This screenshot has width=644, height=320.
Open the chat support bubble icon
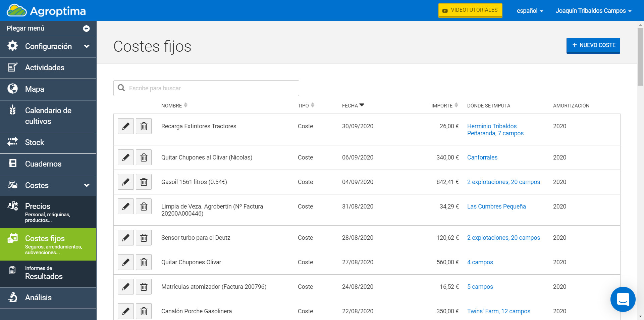(623, 299)
